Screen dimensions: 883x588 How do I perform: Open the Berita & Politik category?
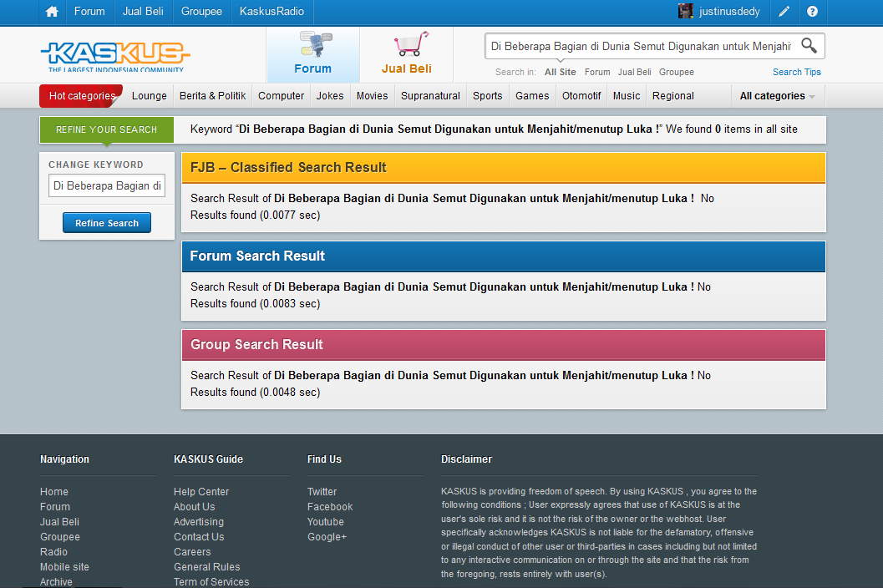coord(213,96)
